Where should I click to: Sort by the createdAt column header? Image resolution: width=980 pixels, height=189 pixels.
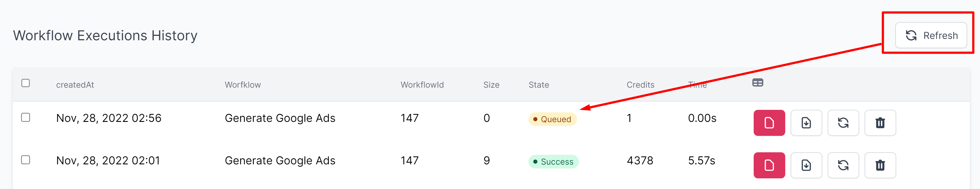pyautogui.click(x=75, y=85)
